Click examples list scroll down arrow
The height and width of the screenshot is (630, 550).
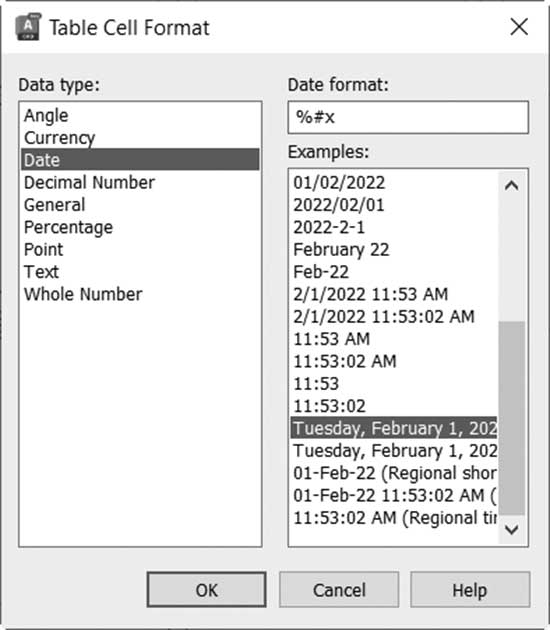coord(511,530)
